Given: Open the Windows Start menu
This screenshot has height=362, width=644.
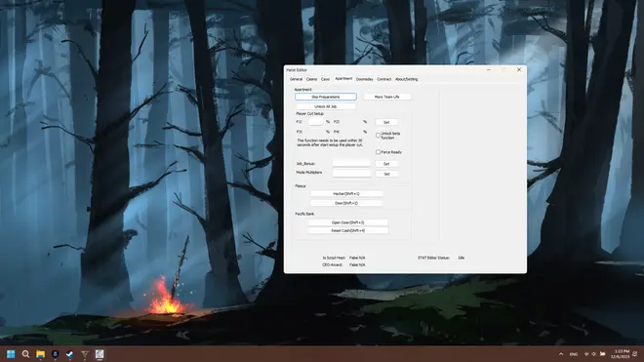Looking at the screenshot, I should (11, 354).
